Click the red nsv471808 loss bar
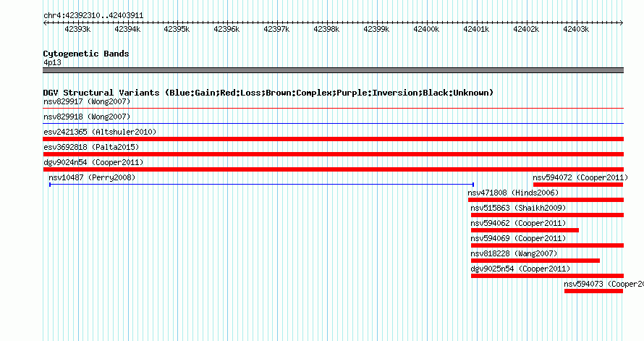 [546, 200]
